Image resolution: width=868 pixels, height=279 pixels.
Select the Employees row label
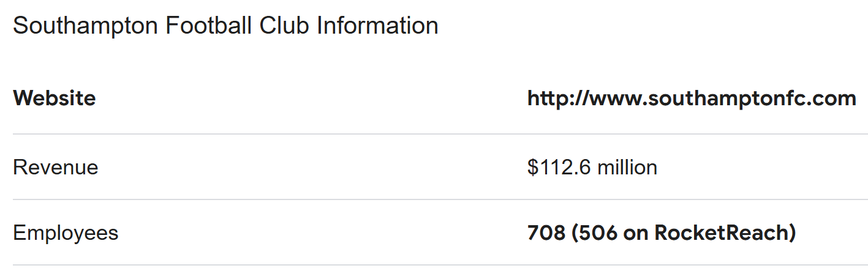[x=66, y=233]
